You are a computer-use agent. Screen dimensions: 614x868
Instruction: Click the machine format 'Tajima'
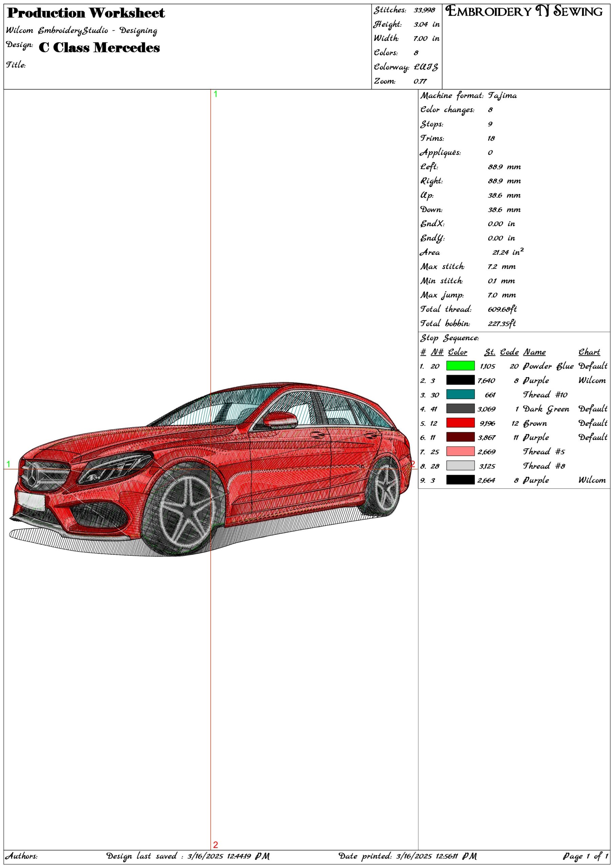(502, 96)
